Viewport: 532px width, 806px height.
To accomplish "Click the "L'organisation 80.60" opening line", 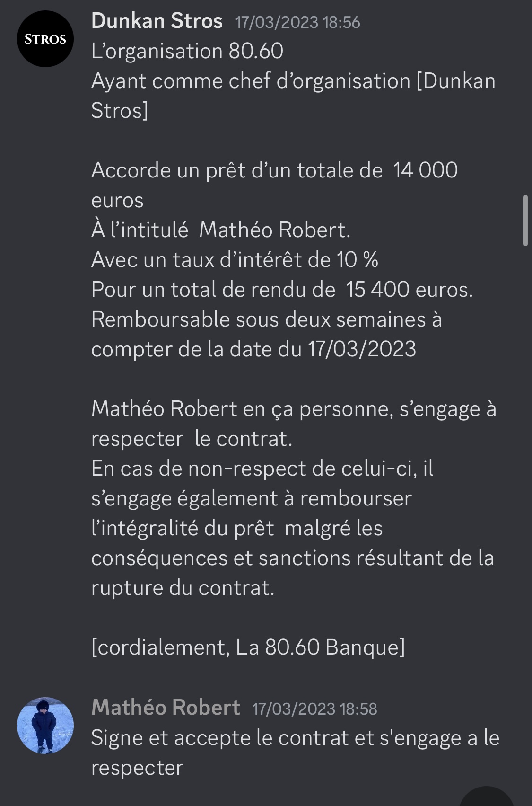I will pos(187,51).
